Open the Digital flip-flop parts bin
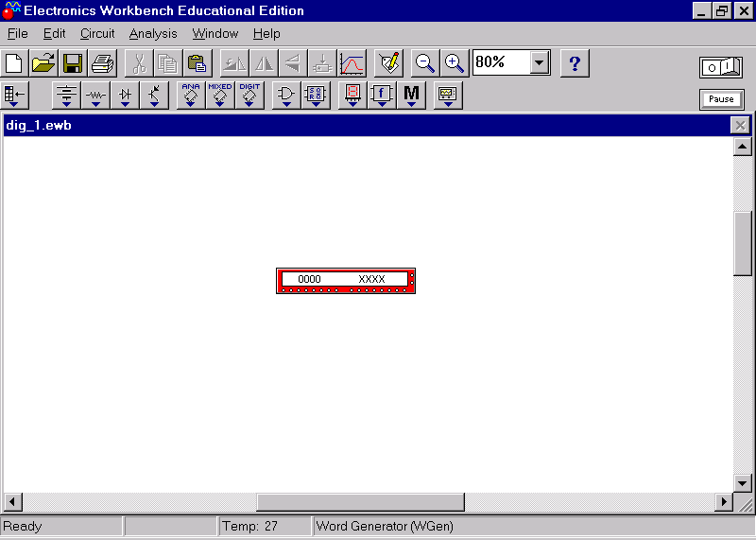This screenshot has height=540, width=756. pyautogui.click(x=316, y=96)
